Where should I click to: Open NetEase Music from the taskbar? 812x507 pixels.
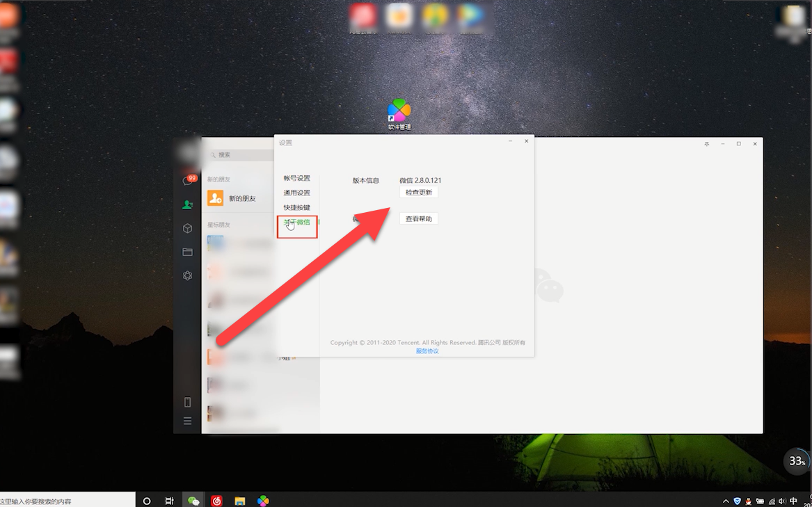(216, 501)
